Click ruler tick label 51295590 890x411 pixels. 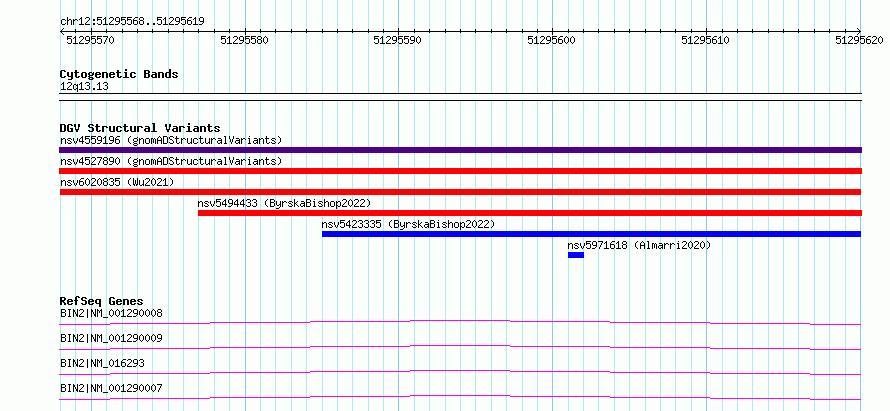(398, 40)
